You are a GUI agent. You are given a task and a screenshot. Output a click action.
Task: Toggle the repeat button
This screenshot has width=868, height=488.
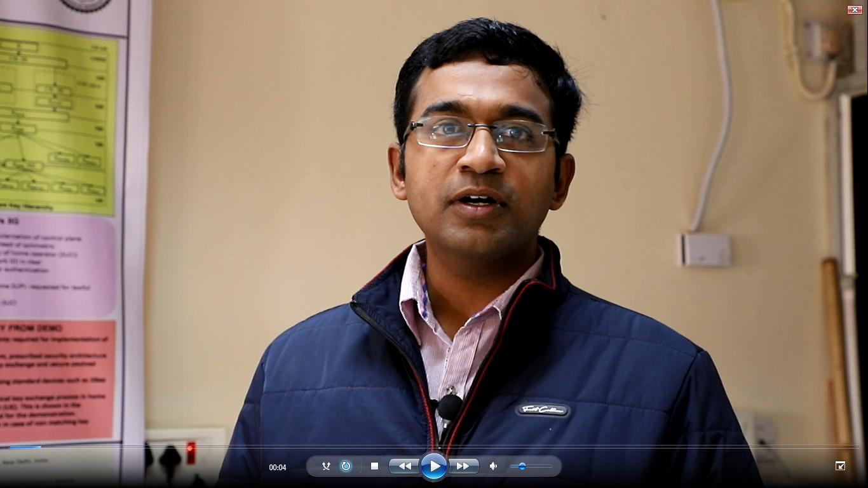[x=346, y=466]
